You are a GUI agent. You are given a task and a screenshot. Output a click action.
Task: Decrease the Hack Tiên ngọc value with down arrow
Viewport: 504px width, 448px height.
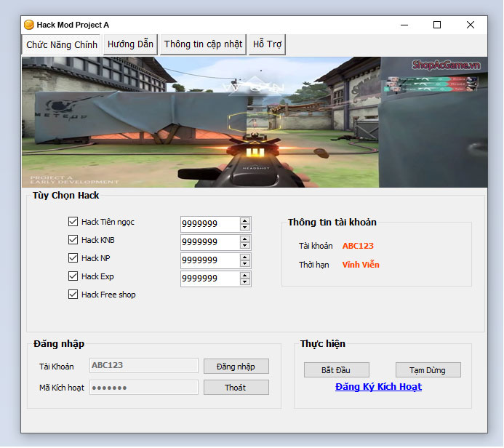tap(245, 227)
